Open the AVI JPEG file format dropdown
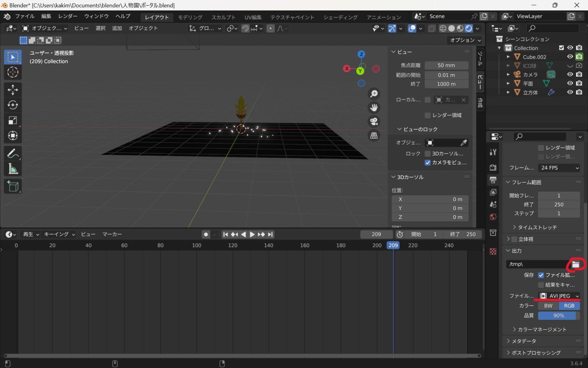The image size is (588, 368). click(559, 296)
